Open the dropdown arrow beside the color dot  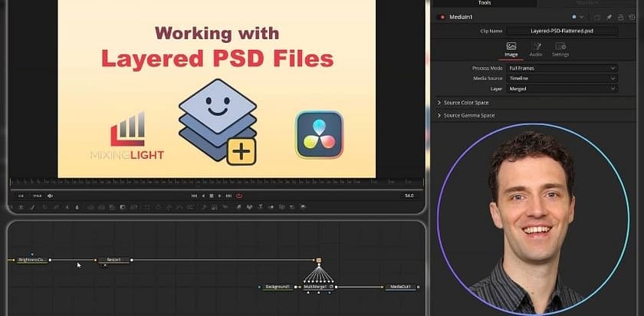(582, 18)
